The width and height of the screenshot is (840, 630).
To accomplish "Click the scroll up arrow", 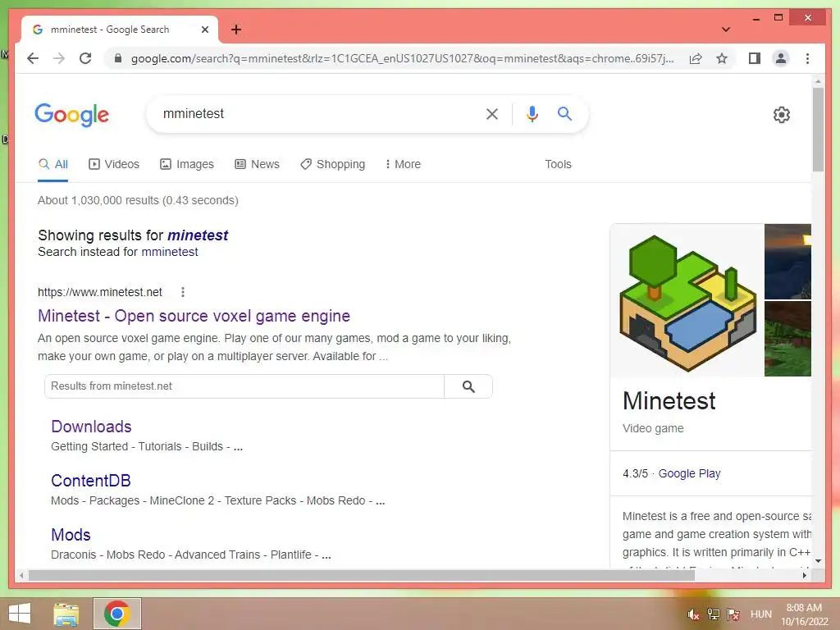I will 818,82.
